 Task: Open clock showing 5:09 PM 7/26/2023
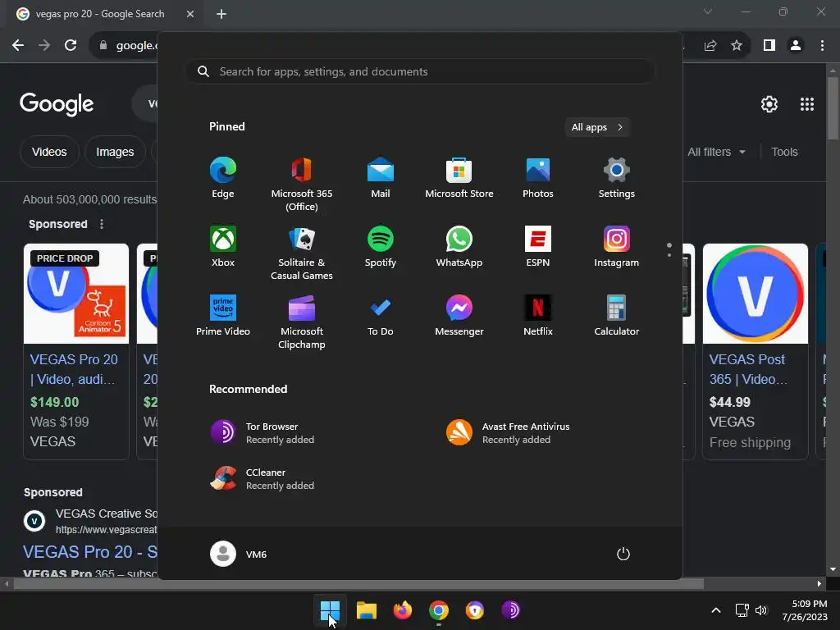point(805,610)
